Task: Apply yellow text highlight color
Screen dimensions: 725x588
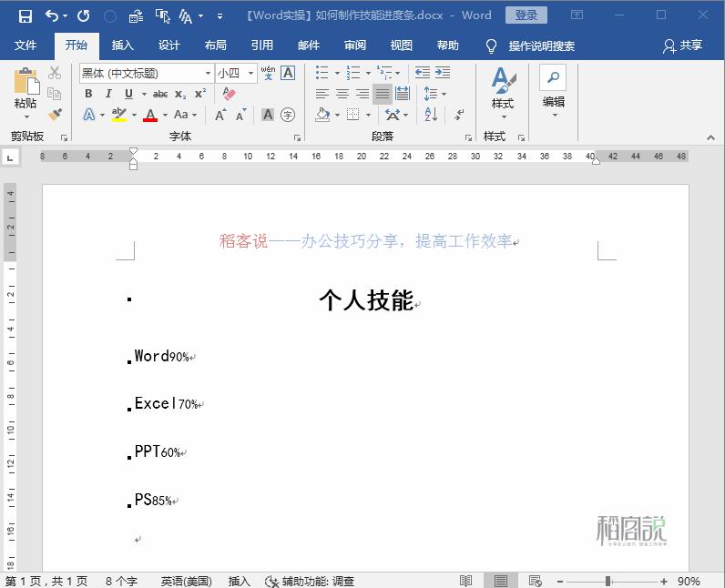Action: 118,115
